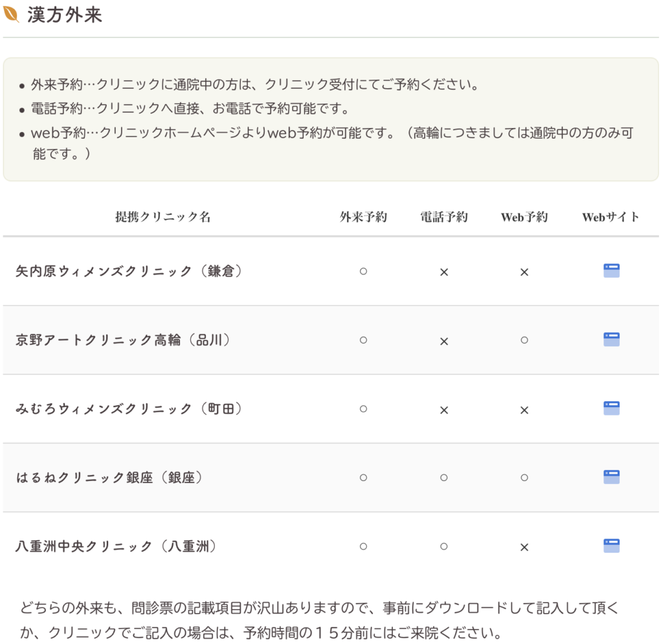Click Web予約 cross mark for みむろウィメンズクリニック
This screenshot has height=644, width=663.
[x=524, y=410]
